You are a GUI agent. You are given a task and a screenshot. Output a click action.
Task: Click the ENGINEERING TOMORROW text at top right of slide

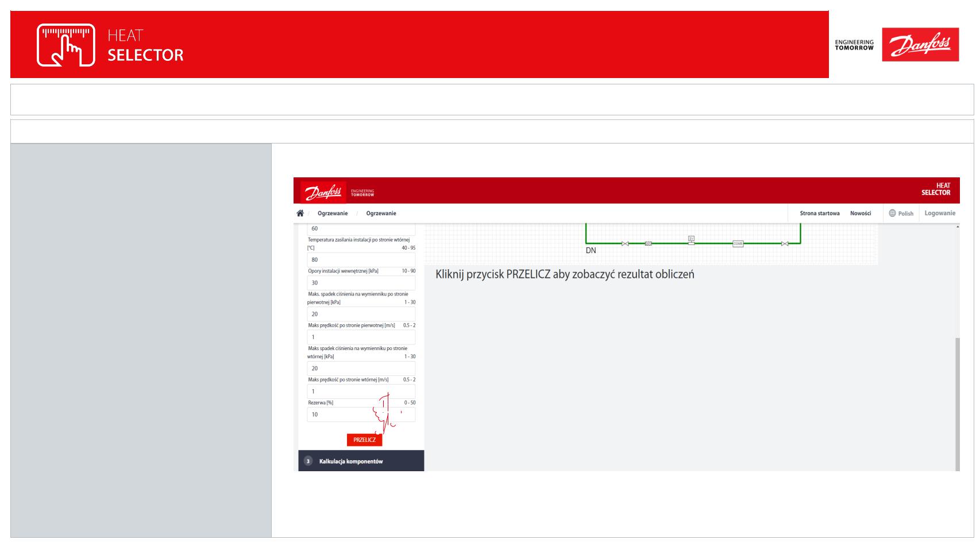pyautogui.click(x=854, y=45)
